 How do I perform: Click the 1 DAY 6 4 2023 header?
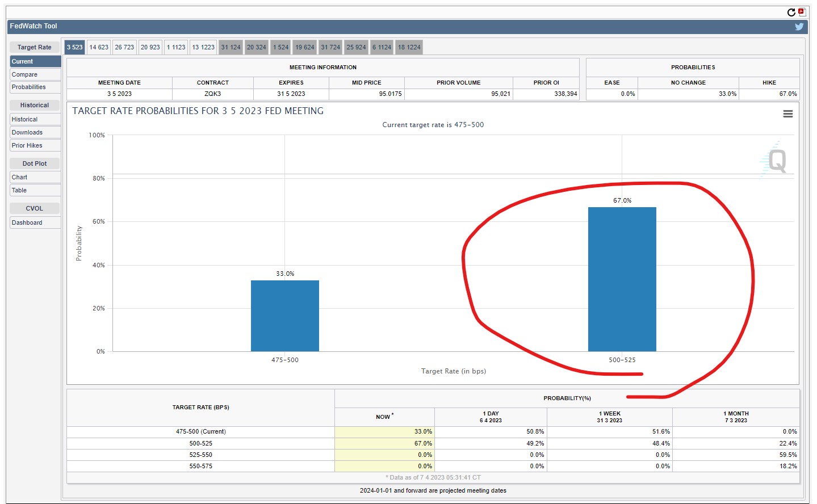click(491, 417)
